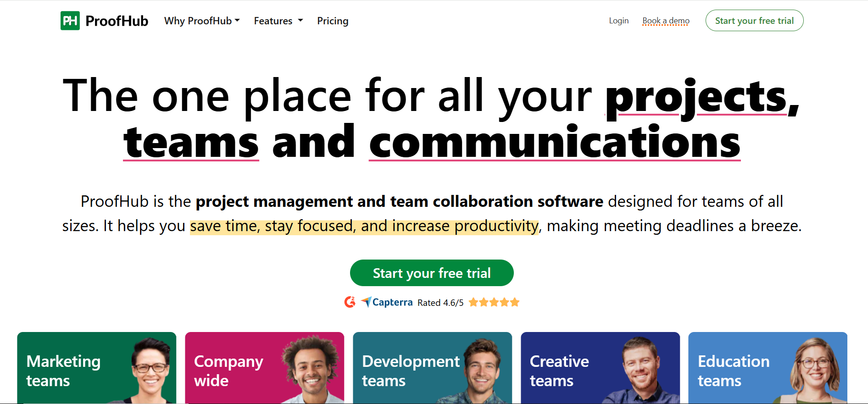Open the Education teams card

tap(768, 368)
